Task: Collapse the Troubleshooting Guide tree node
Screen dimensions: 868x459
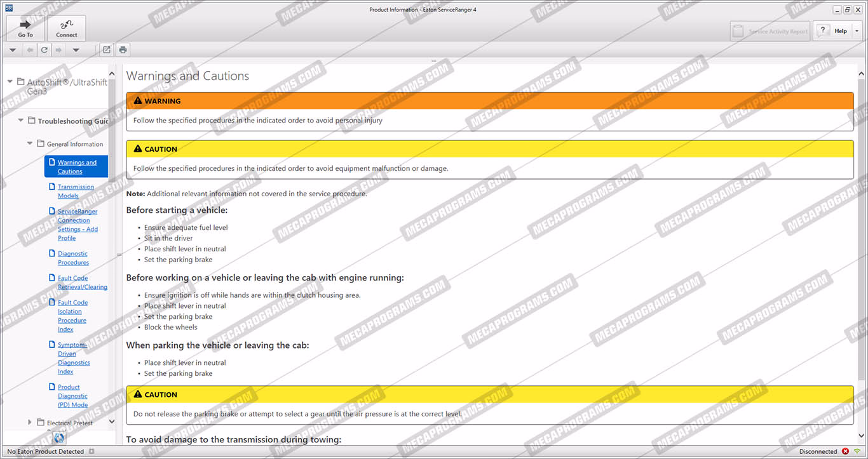Action: tap(21, 121)
